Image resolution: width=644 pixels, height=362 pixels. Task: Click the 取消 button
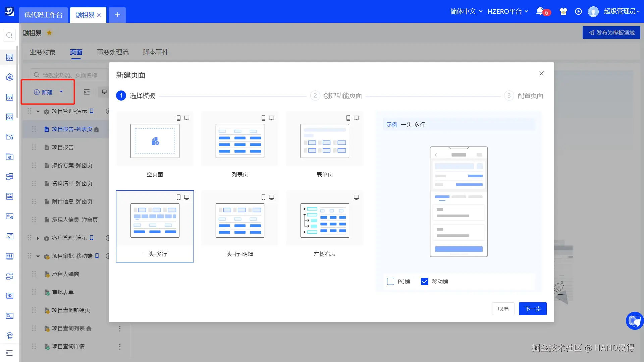pos(503,309)
